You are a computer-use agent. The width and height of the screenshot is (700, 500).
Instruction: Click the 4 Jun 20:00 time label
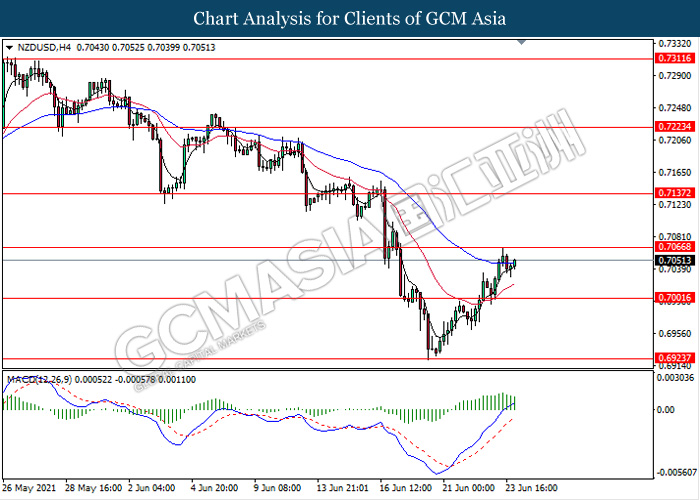click(215, 488)
